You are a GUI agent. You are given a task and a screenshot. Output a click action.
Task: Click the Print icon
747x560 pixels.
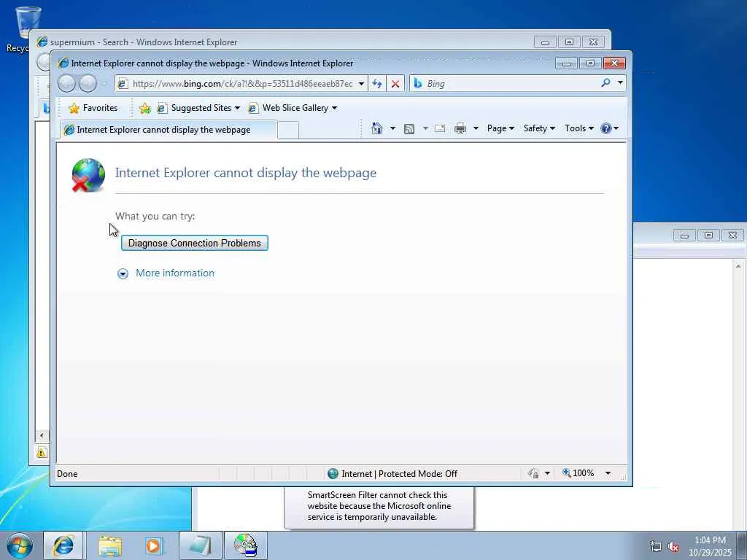pyautogui.click(x=460, y=128)
